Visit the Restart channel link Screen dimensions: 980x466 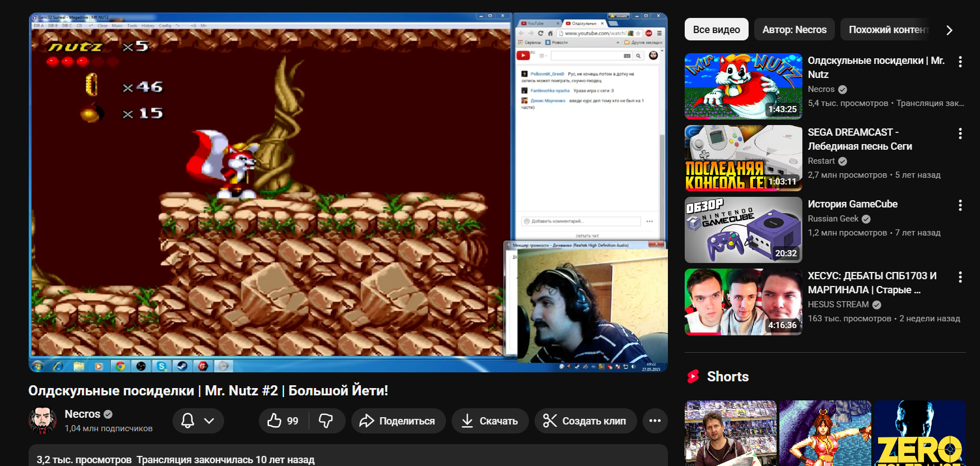[821, 161]
